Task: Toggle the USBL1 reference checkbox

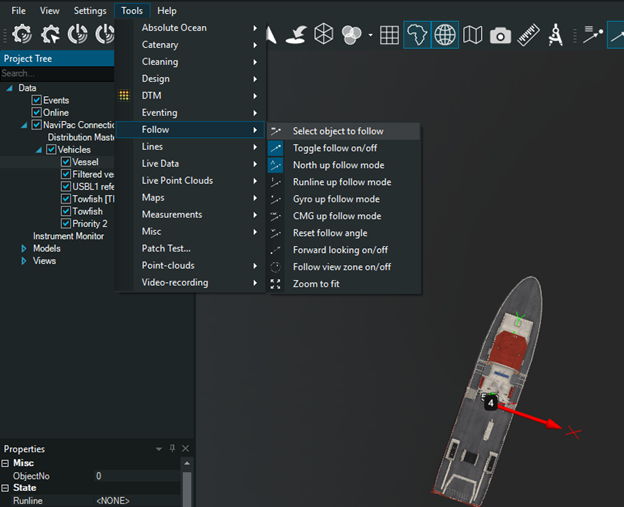Action: tap(66, 186)
